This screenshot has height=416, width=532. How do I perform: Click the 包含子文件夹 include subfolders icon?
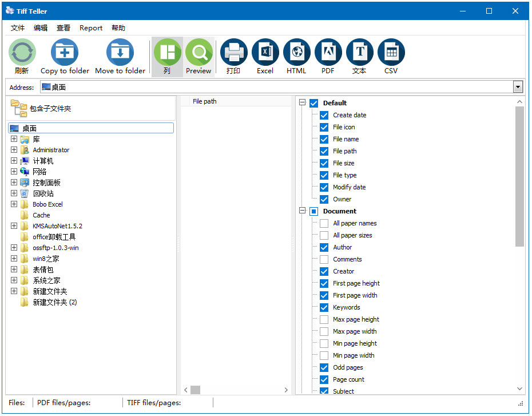coord(19,108)
